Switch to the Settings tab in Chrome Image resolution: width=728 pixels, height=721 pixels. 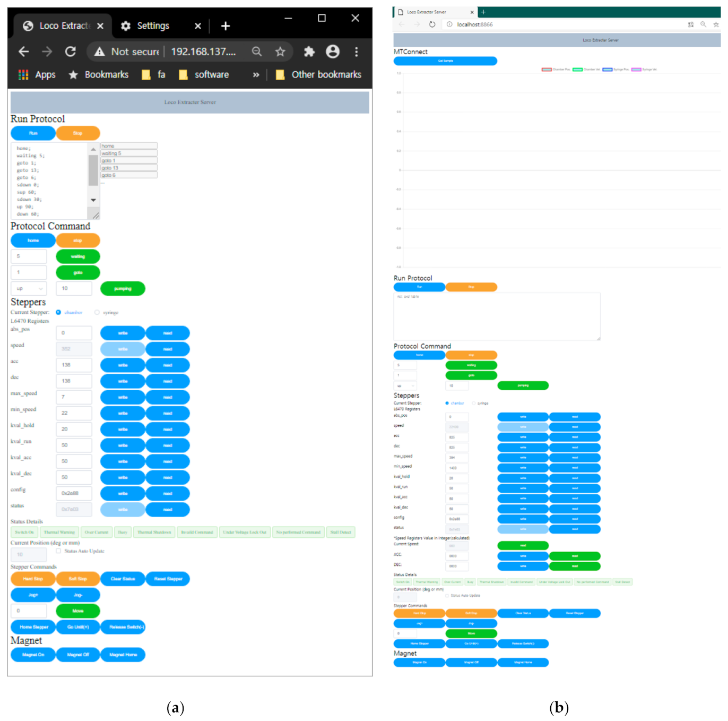pos(154,26)
